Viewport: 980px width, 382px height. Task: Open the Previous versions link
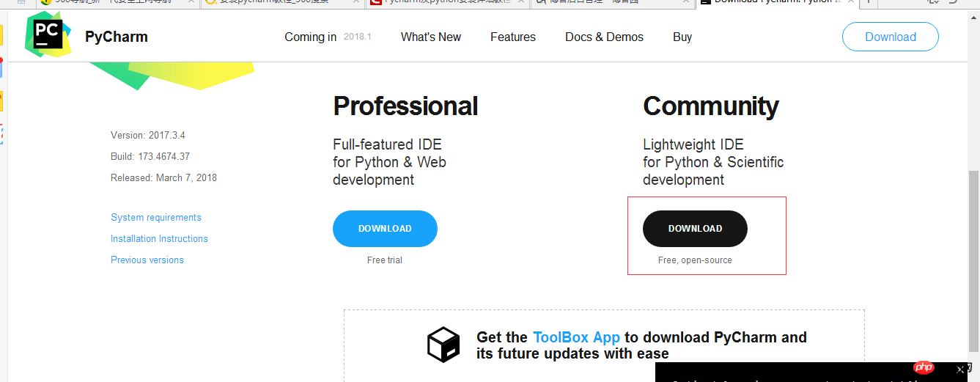click(x=147, y=260)
